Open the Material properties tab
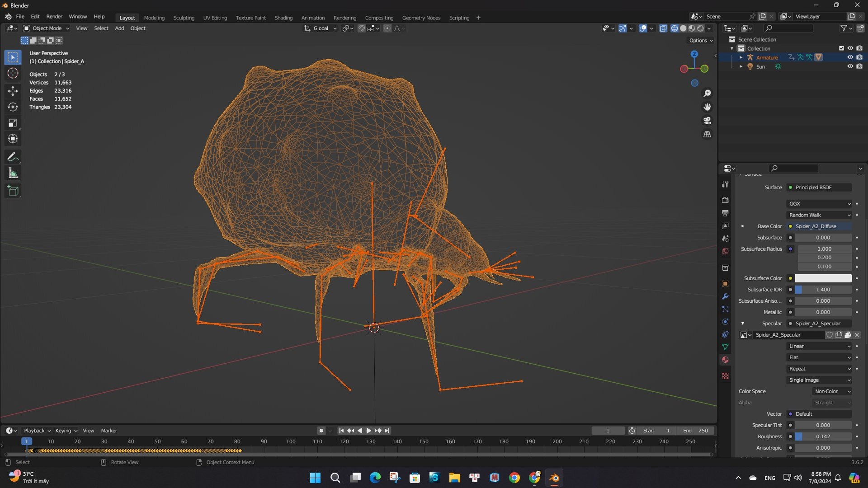The width and height of the screenshot is (868, 488). coord(725,360)
